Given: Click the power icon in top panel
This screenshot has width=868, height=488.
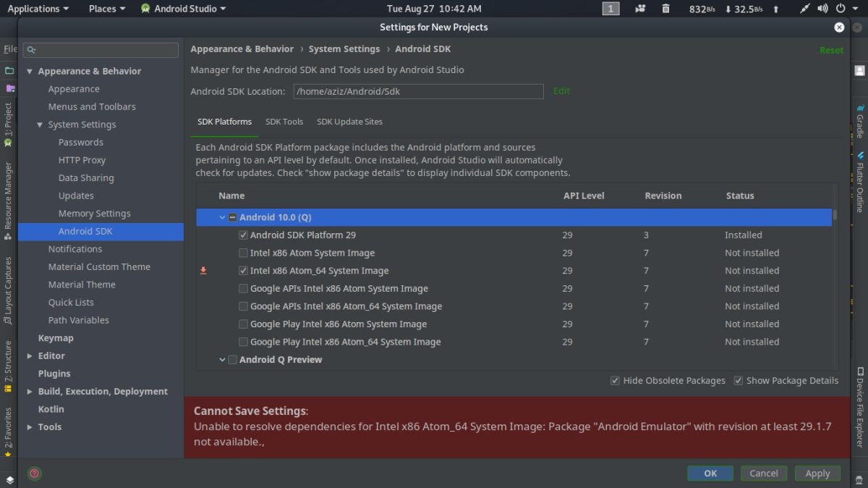Looking at the screenshot, I should (841, 9).
